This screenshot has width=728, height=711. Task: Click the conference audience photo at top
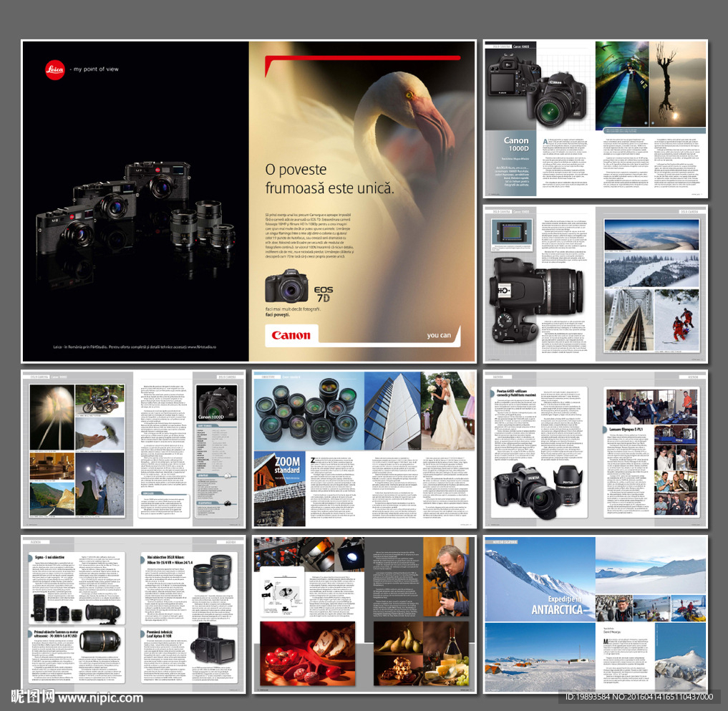tap(651, 406)
